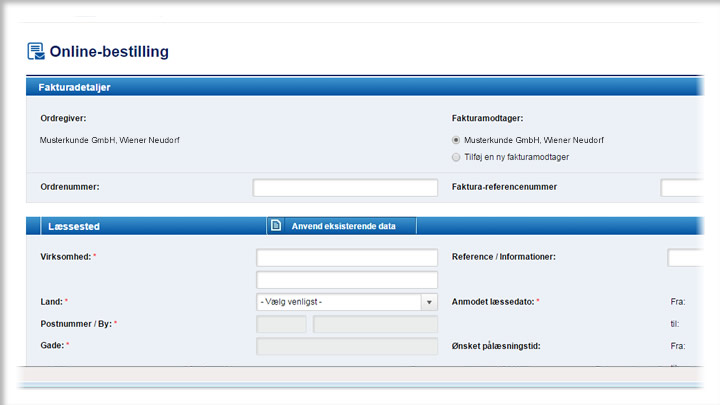Click Ordregiver text 'Musterkunde GmbH, Wiener Neudorf'
This screenshot has width=720, height=405.
109,140
